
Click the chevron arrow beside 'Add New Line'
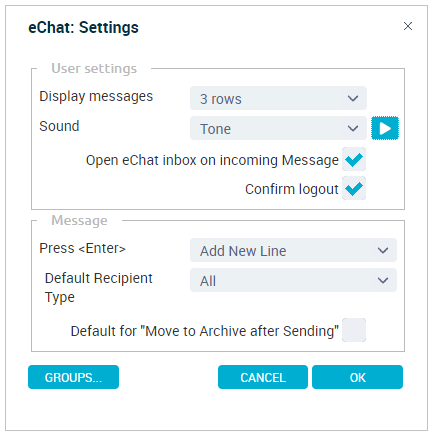383,250
